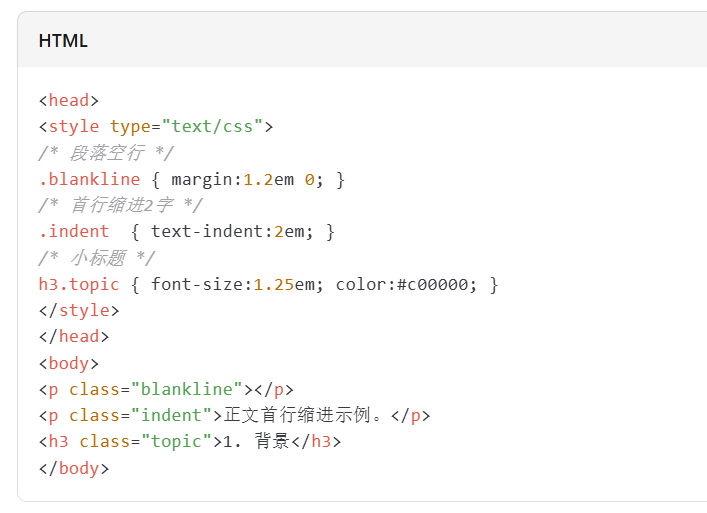Click the "text/css" attribute value
Viewport: 707px width, 513px height.
(x=216, y=126)
